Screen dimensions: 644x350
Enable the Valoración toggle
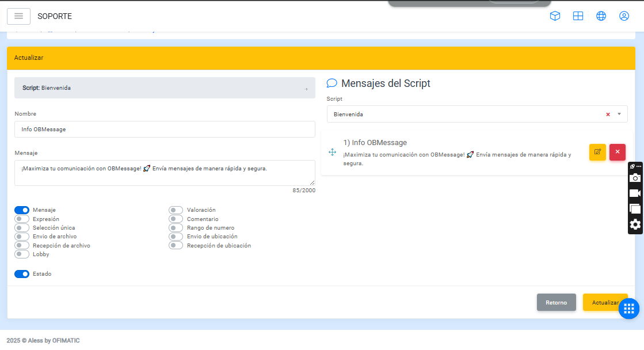(176, 210)
